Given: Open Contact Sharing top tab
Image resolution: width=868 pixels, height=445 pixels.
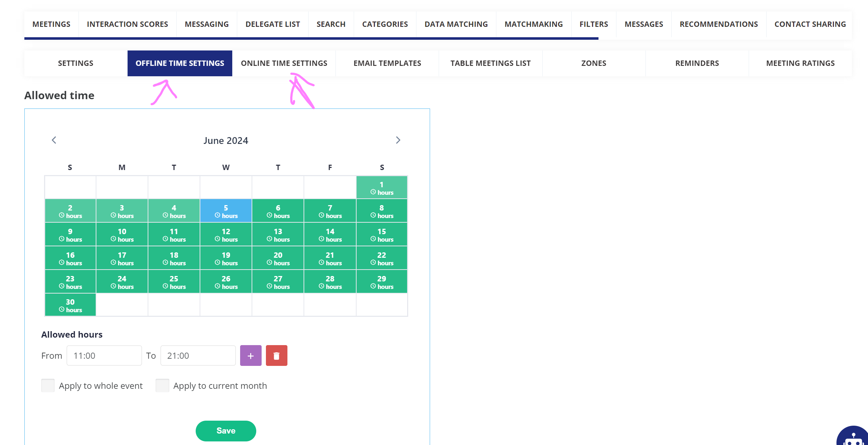Looking at the screenshot, I should (x=810, y=24).
